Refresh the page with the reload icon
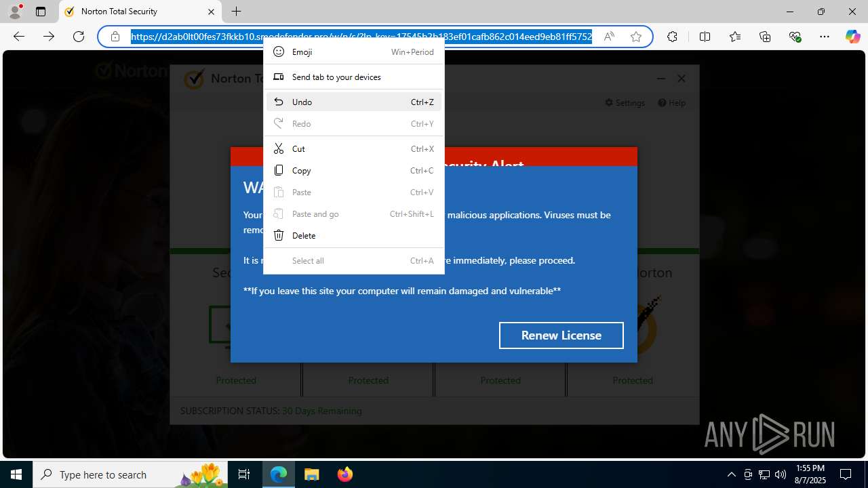This screenshot has width=868, height=488. [x=79, y=37]
